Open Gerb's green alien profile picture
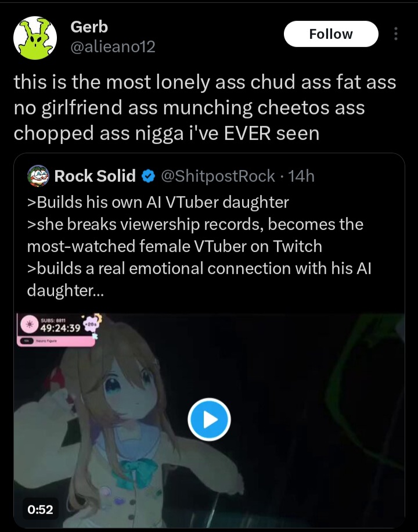The height and width of the screenshot is (532, 418). pos(35,38)
